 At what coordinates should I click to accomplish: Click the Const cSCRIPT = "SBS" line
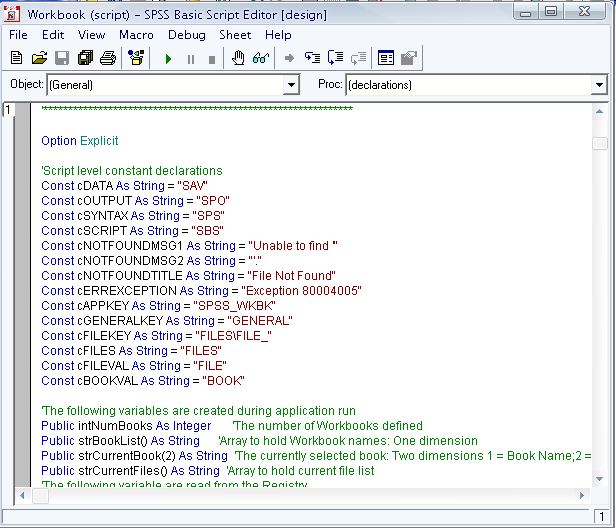(x=132, y=231)
